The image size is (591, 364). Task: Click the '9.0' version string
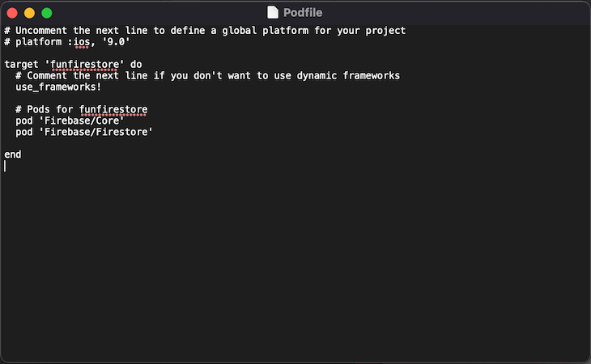point(116,42)
